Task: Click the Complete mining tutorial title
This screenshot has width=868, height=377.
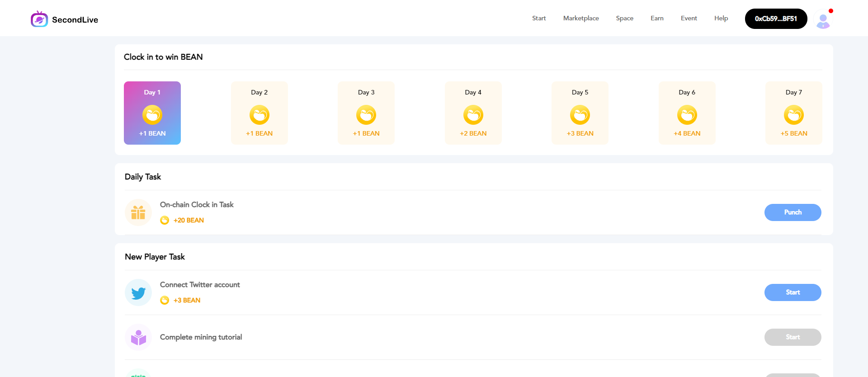Action: [x=201, y=337]
